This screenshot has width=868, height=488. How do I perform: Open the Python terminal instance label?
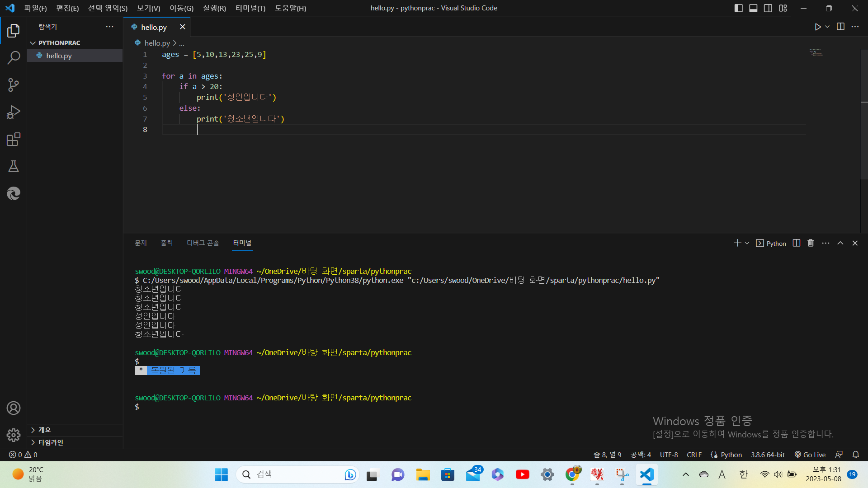pos(771,243)
